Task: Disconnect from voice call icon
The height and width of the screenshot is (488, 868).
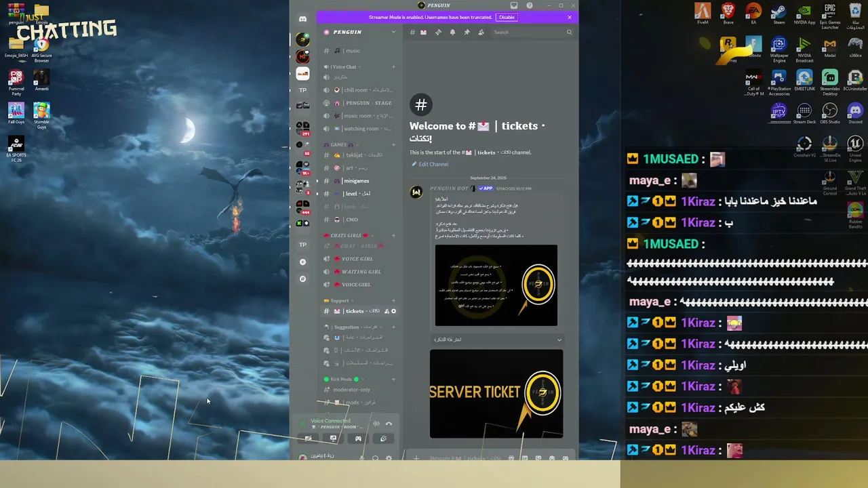Action: pyautogui.click(x=389, y=424)
